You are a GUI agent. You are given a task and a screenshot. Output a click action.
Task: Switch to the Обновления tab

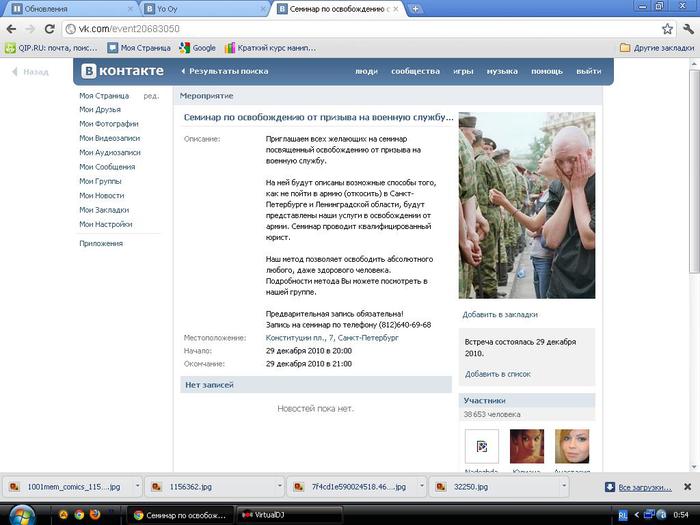69,9
